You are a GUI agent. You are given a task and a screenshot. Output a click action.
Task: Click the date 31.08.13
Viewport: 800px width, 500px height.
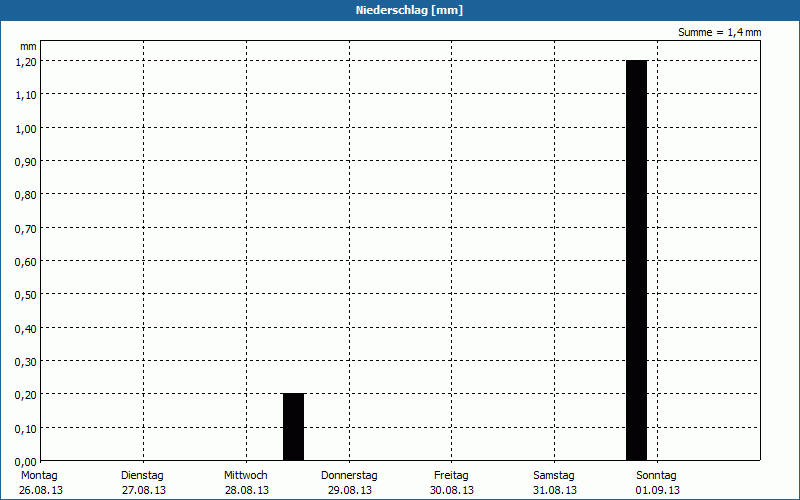click(x=555, y=490)
